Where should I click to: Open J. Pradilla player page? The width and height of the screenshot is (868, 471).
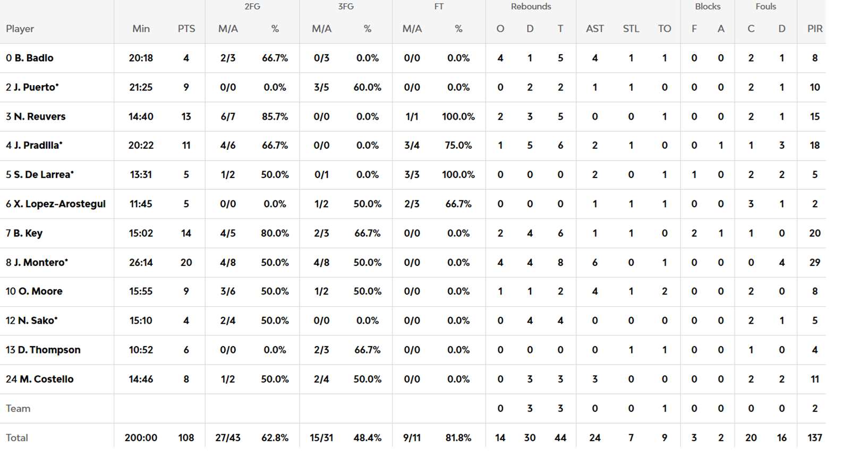click(38, 145)
